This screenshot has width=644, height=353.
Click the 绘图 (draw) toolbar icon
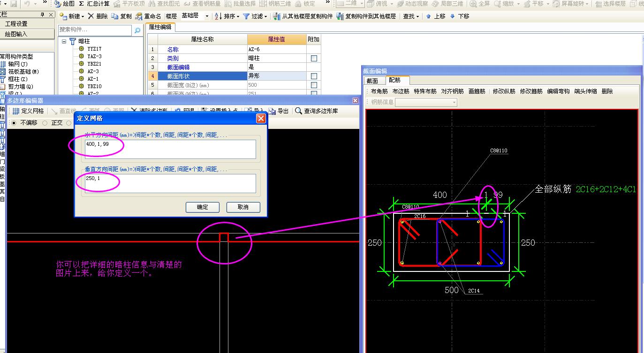pos(57,4)
